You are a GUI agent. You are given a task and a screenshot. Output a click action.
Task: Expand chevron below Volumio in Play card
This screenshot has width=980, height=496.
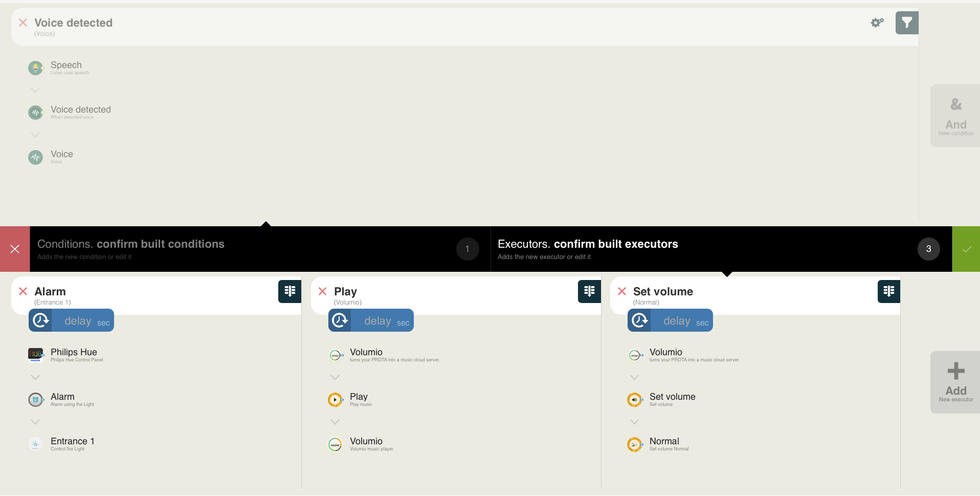pyautogui.click(x=335, y=377)
